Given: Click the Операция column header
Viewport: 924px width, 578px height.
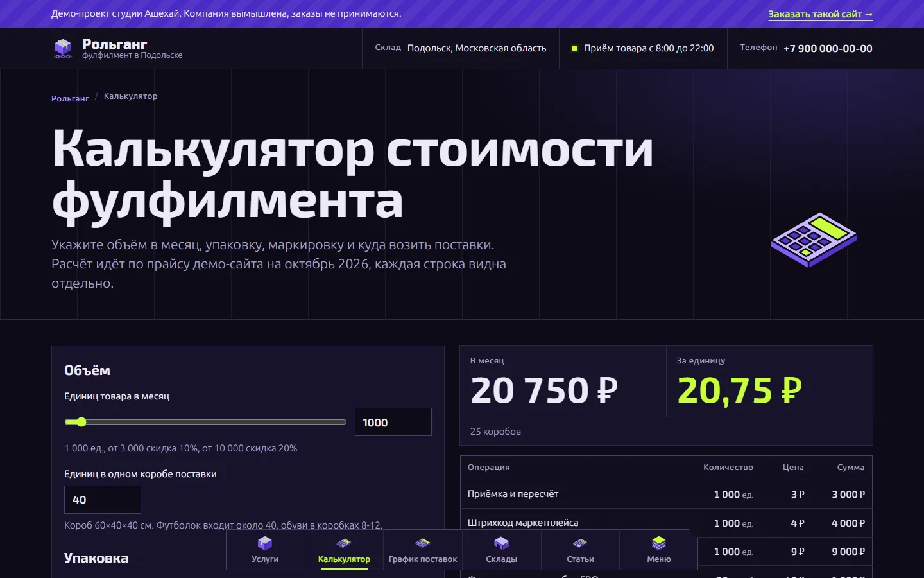Looking at the screenshot, I should pos(489,468).
